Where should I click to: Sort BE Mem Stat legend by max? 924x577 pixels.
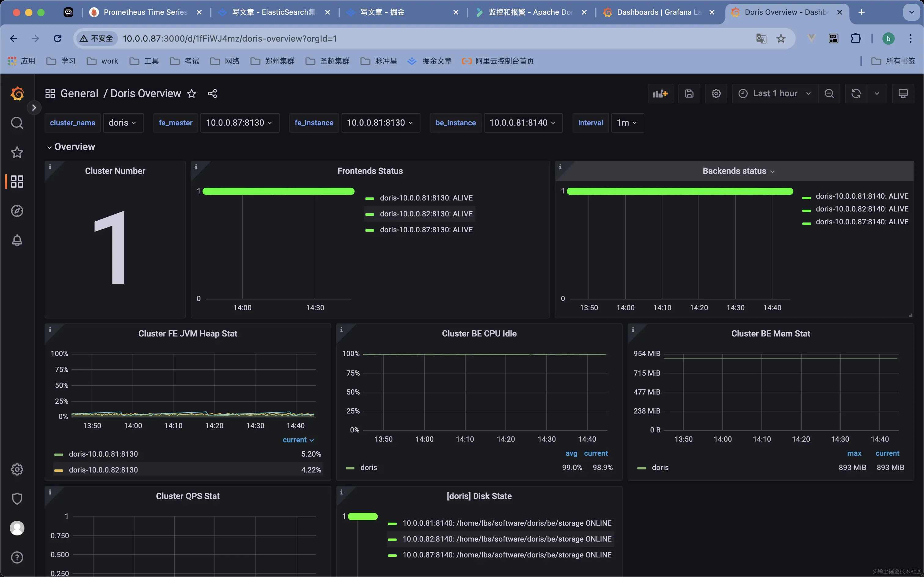coord(854,453)
